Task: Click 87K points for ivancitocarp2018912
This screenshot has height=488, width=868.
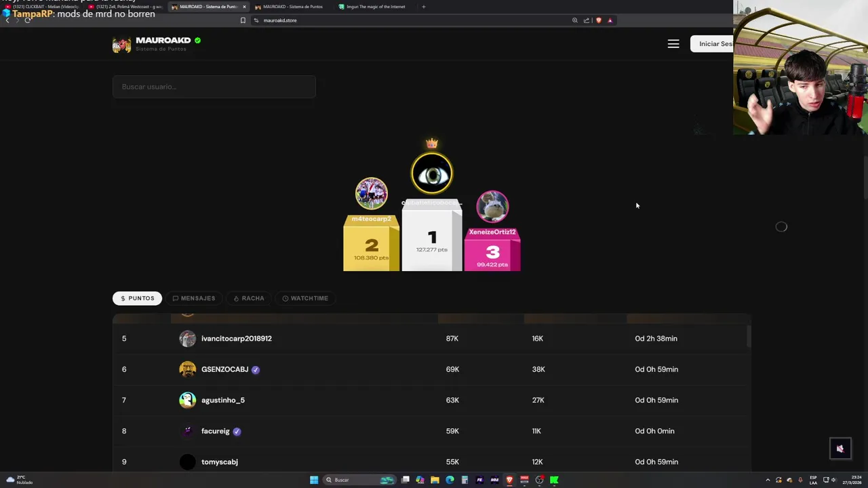Action: [x=452, y=338]
